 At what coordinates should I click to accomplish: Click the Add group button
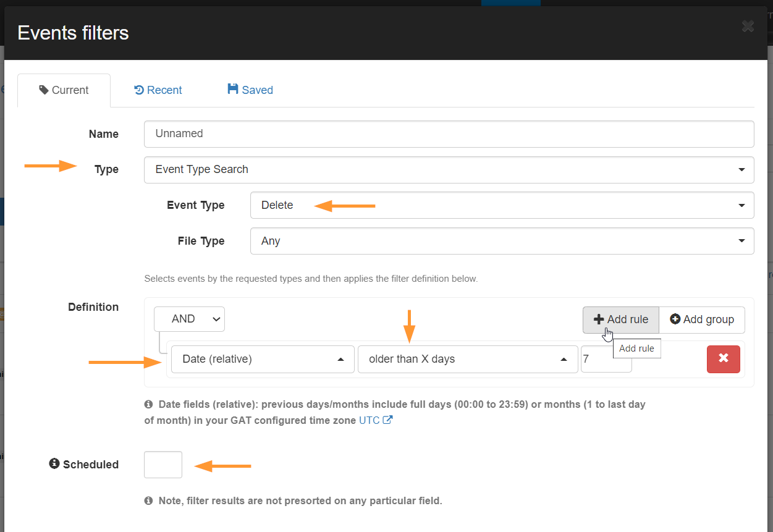pos(702,319)
